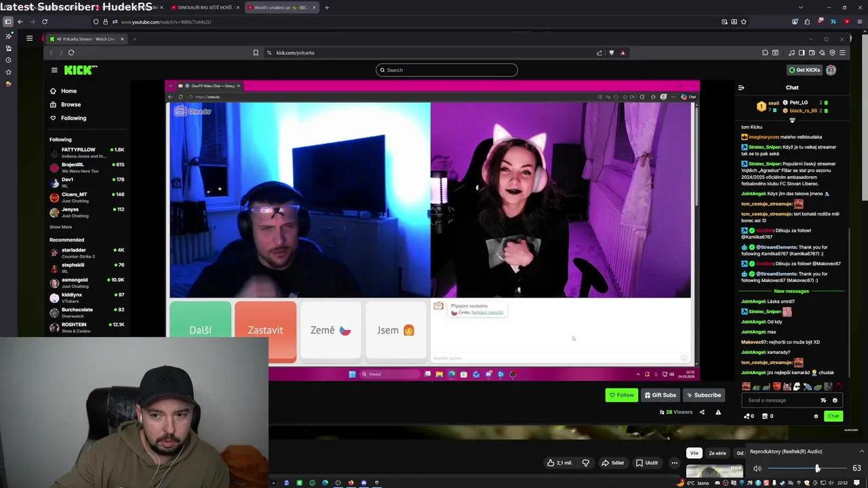Open ROSHTEIN recommended channel
Image resolution: width=868 pixels, height=488 pixels.
[87, 327]
